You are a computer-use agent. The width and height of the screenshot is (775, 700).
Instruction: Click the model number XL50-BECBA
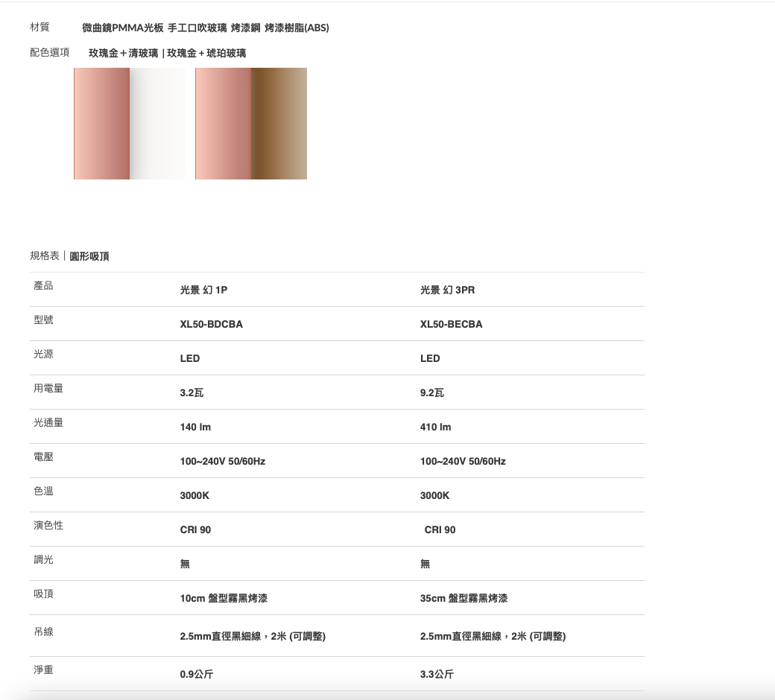(x=451, y=325)
